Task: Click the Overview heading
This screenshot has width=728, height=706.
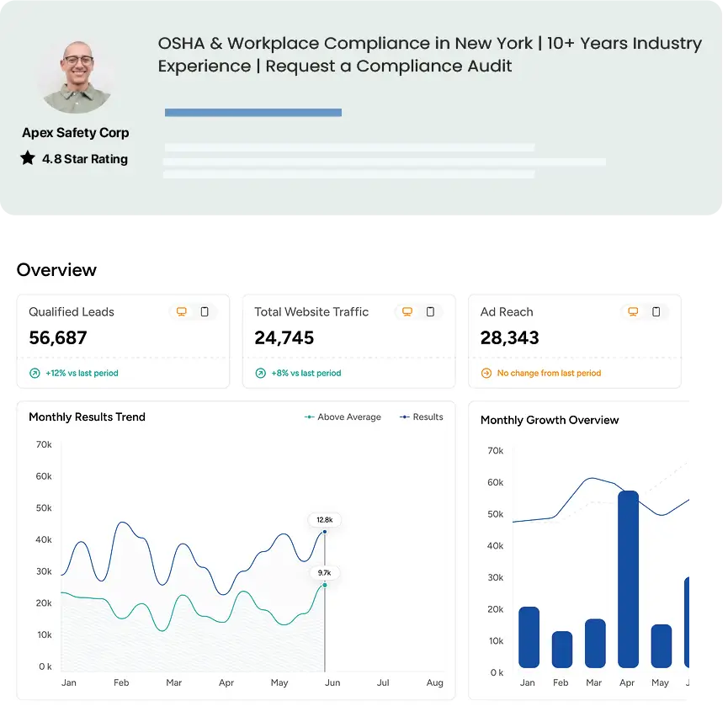Action: [x=56, y=269]
